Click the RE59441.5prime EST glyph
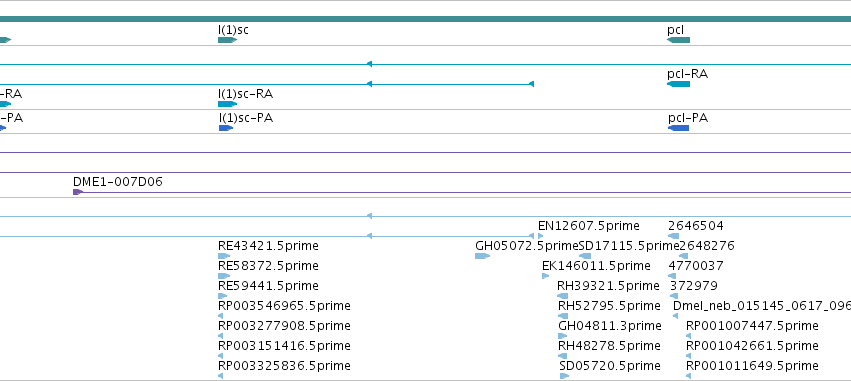 [223, 296]
